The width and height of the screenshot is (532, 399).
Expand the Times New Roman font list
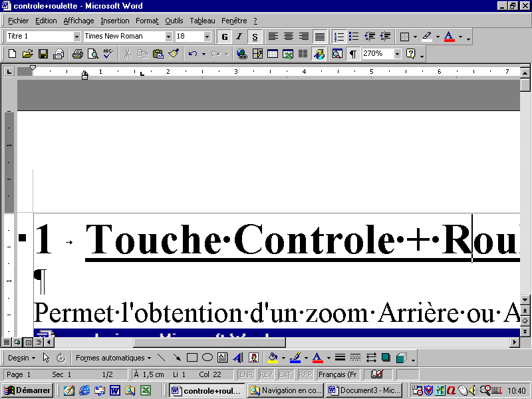(168, 36)
